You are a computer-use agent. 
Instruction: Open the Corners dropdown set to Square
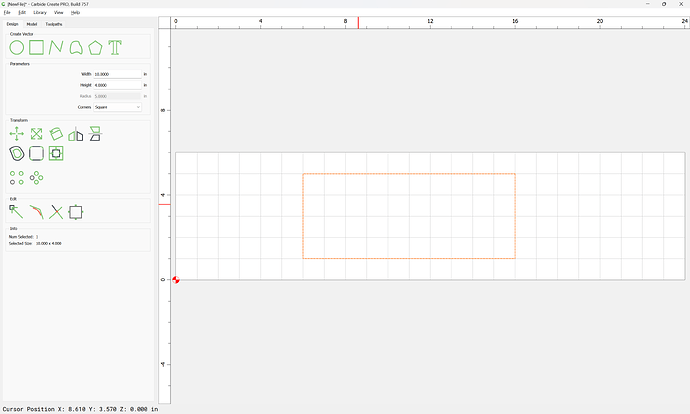117,107
